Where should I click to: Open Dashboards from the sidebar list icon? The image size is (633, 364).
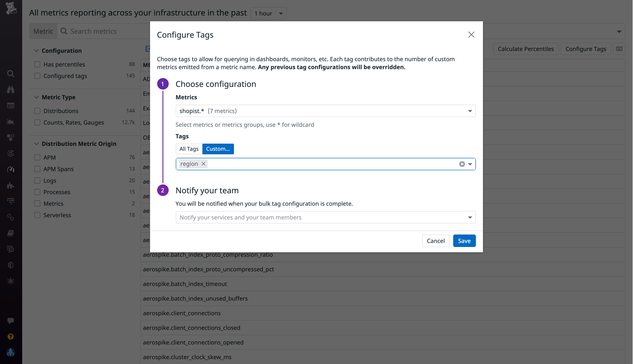[x=10, y=106]
